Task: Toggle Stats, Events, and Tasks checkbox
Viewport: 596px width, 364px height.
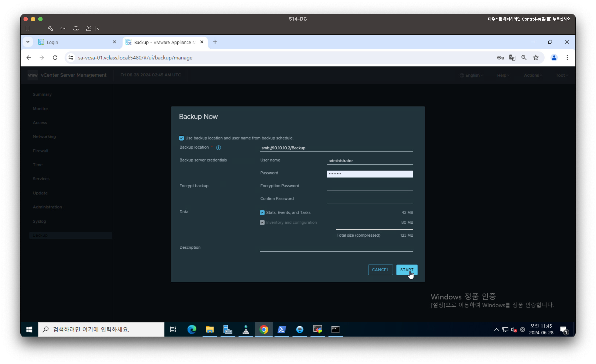Action: (x=262, y=213)
